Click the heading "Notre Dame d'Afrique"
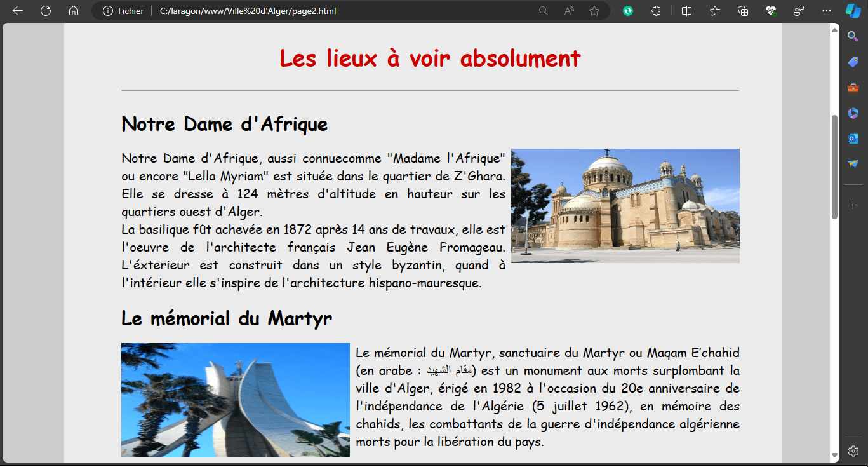 tap(225, 124)
